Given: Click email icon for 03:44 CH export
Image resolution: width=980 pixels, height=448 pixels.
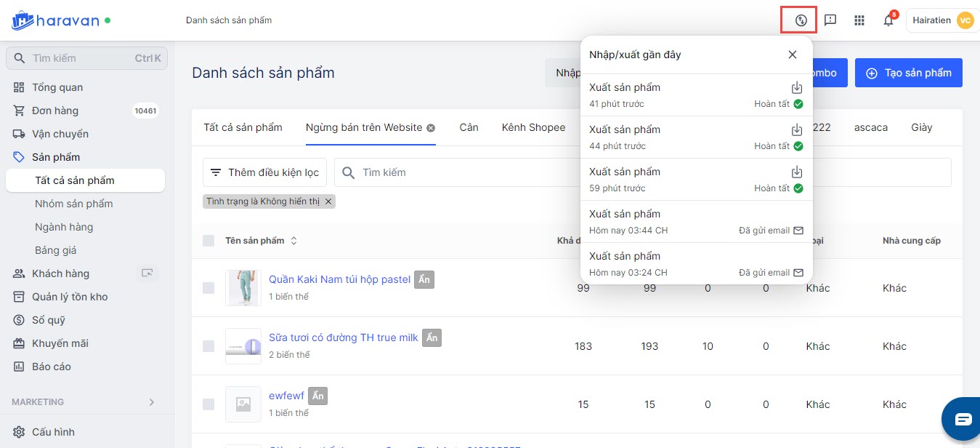Looking at the screenshot, I should pos(798,231).
